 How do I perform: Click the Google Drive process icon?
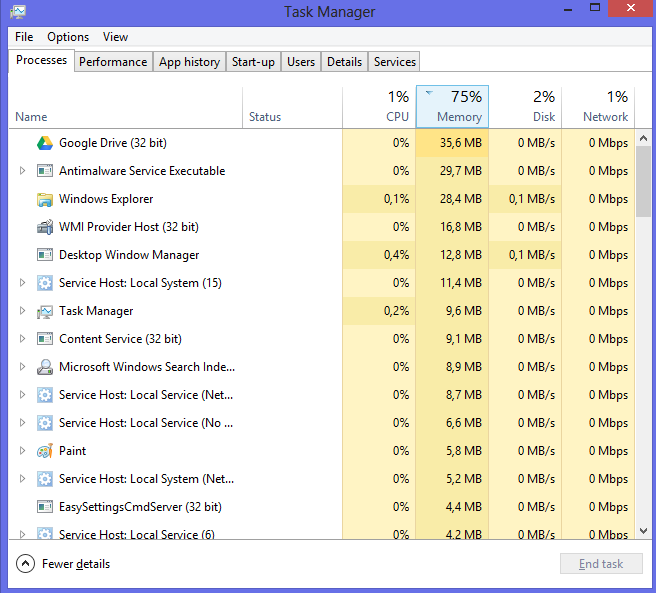pyautogui.click(x=45, y=143)
